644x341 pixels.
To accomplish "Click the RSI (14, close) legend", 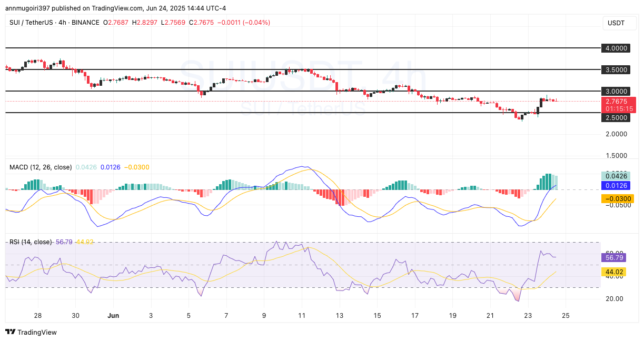I will click(x=31, y=242).
